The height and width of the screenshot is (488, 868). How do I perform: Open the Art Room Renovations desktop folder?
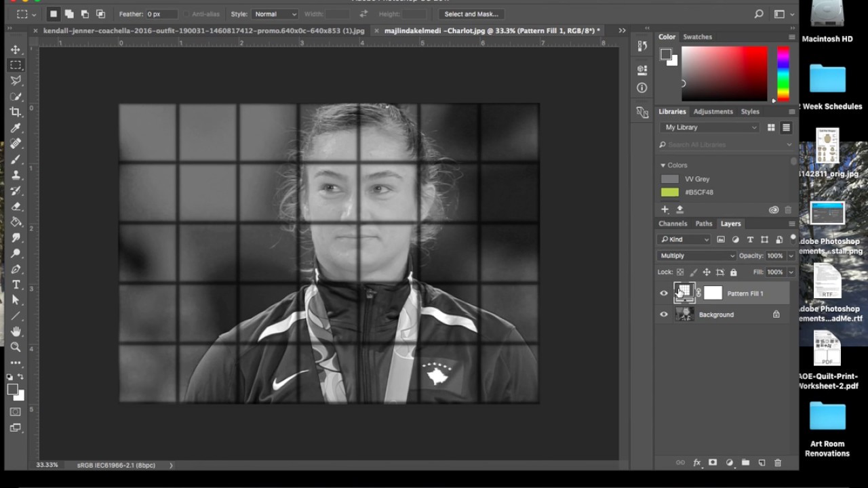[x=827, y=429]
